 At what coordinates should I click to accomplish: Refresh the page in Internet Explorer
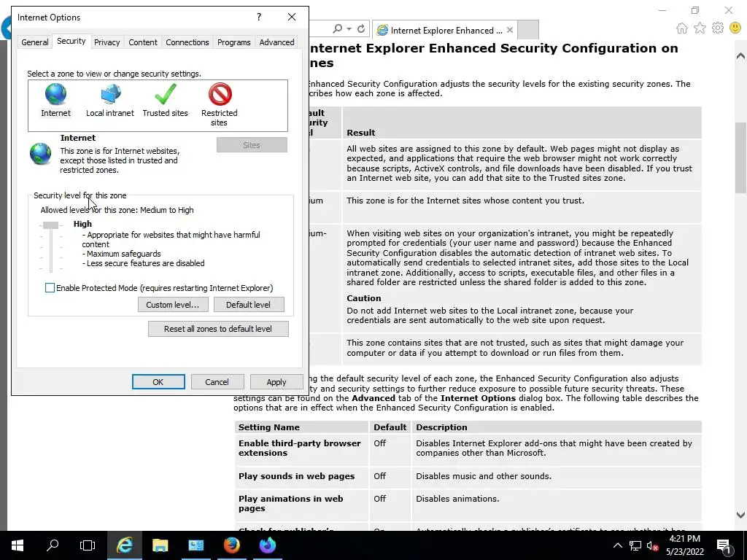pyautogui.click(x=361, y=29)
